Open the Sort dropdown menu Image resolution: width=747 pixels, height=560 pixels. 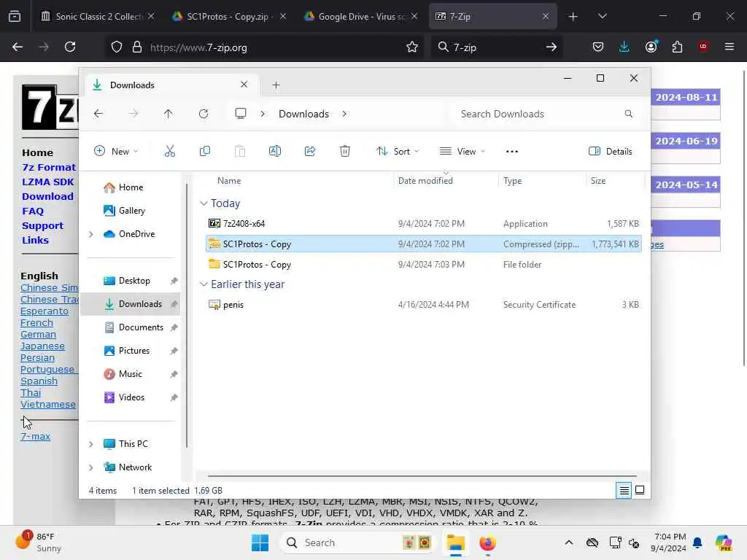398,152
